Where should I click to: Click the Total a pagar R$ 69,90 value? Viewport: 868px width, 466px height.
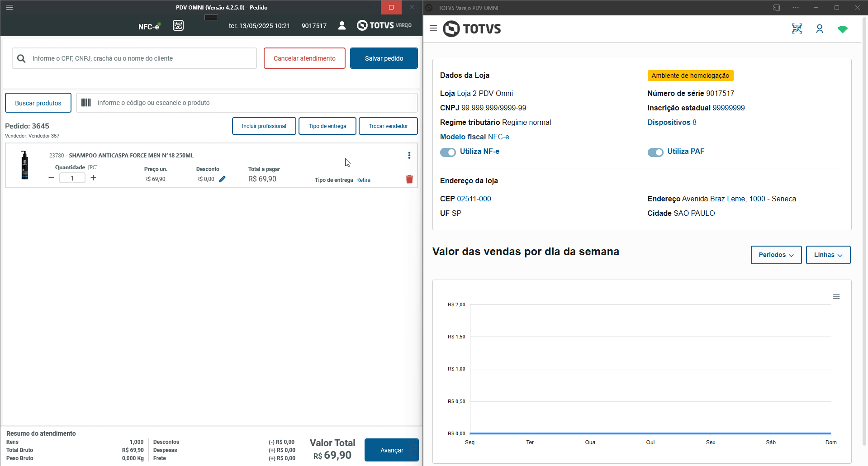pos(262,179)
